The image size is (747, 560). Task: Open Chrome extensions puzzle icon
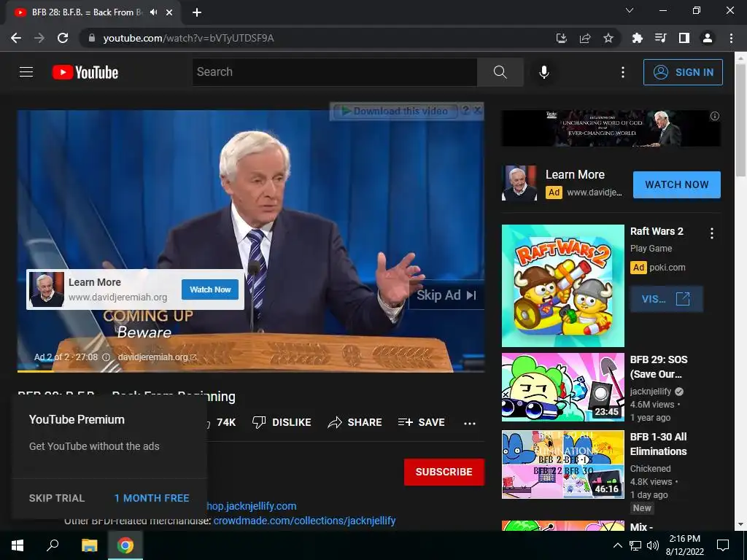pos(637,38)
